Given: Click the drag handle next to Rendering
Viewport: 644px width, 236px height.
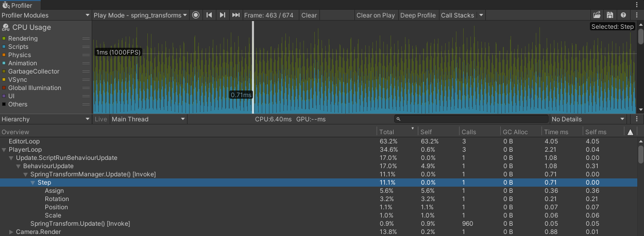Looking at the screenshot, I should tap(86, 39).
